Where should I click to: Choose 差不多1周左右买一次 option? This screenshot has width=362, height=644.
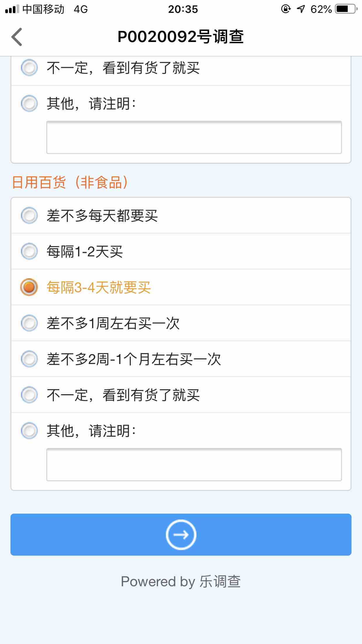pos(29,323)
